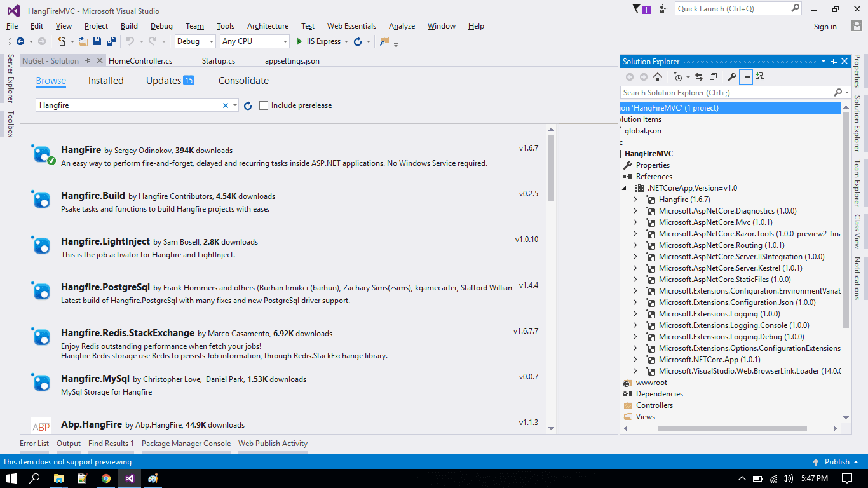868x488 pixels.
Task: Click Pending Changes Filter clock icon
Action: tap(678, 77)
